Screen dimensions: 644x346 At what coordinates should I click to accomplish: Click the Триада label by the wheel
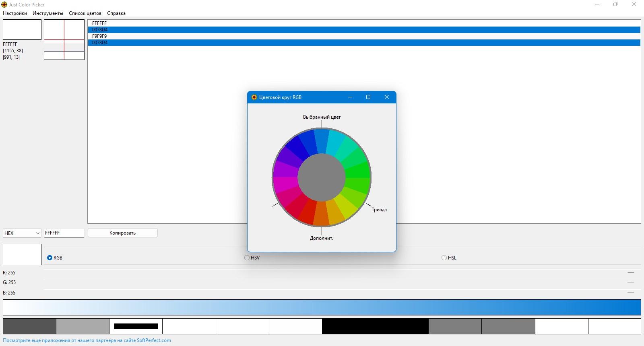(x=379, y=210)
